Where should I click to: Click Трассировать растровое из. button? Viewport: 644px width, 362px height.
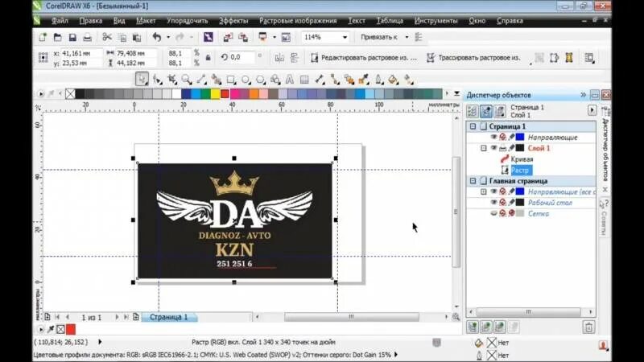pos(473,58)
